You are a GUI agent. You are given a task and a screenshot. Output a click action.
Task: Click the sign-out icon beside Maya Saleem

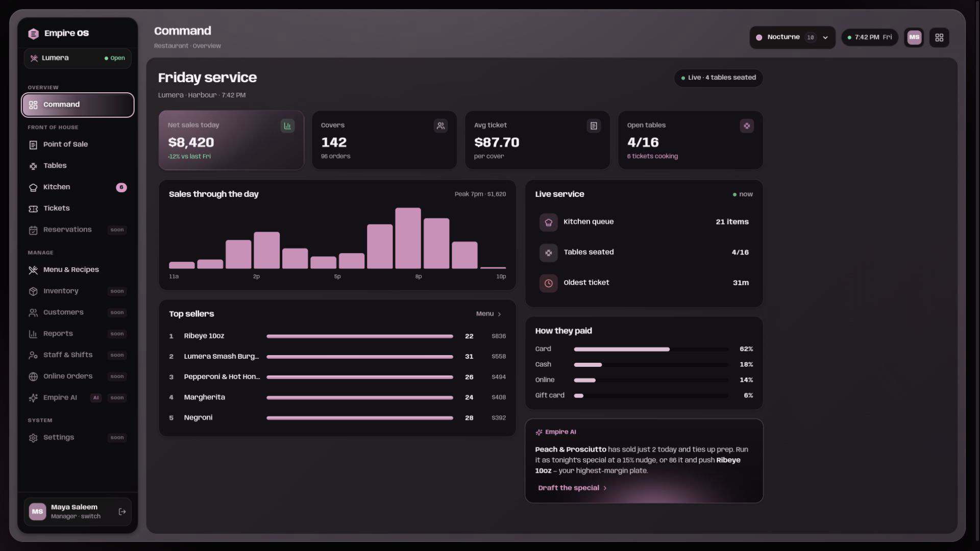click(122, 512)
